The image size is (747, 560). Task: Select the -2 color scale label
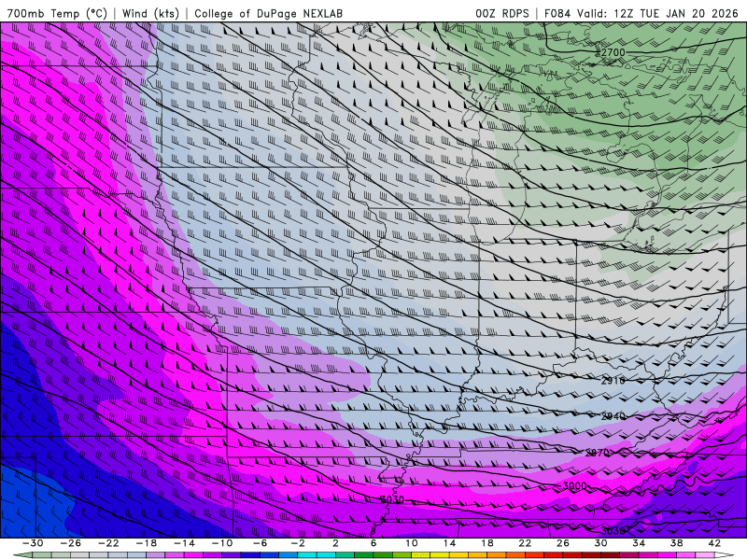pos(298,543)
